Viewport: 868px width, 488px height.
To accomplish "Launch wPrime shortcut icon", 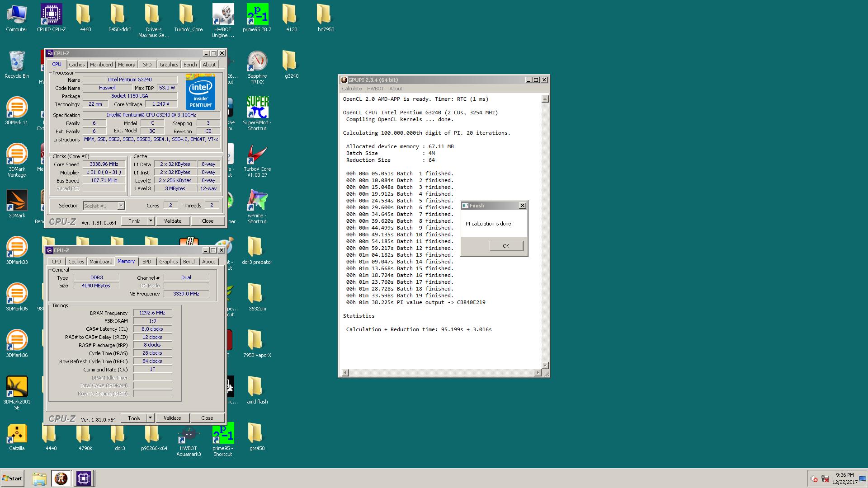I will (x=257, y=207).
